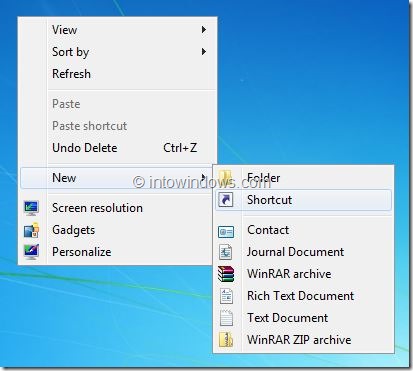The width and height of the screenshot is (413, 371).
Task: Click the Gadgets icon
Action: (31, 230)
